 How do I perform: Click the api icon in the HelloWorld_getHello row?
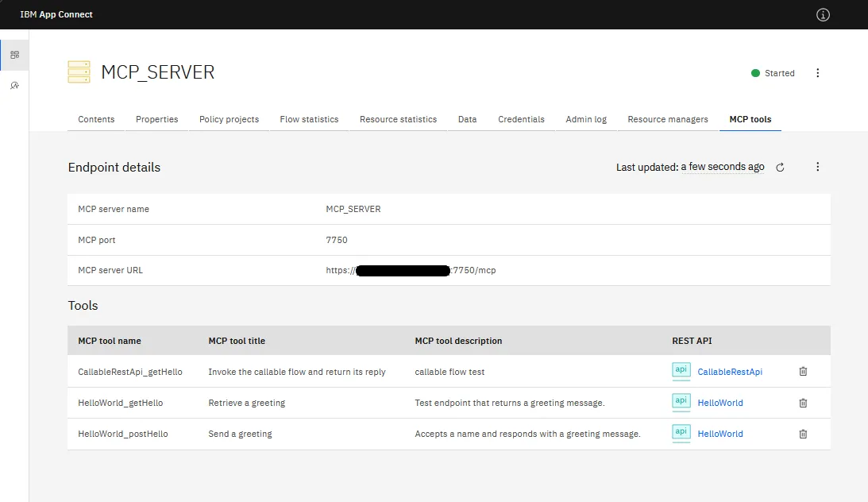tap(681, 402)
